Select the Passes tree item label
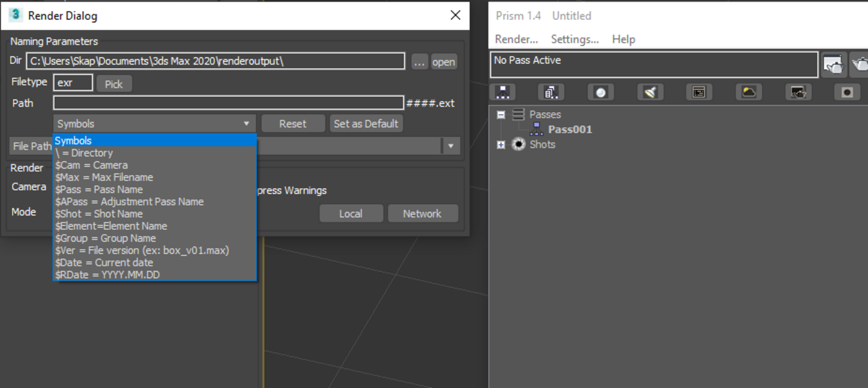Viewport: 868px width, 388px height. point(545,115)
